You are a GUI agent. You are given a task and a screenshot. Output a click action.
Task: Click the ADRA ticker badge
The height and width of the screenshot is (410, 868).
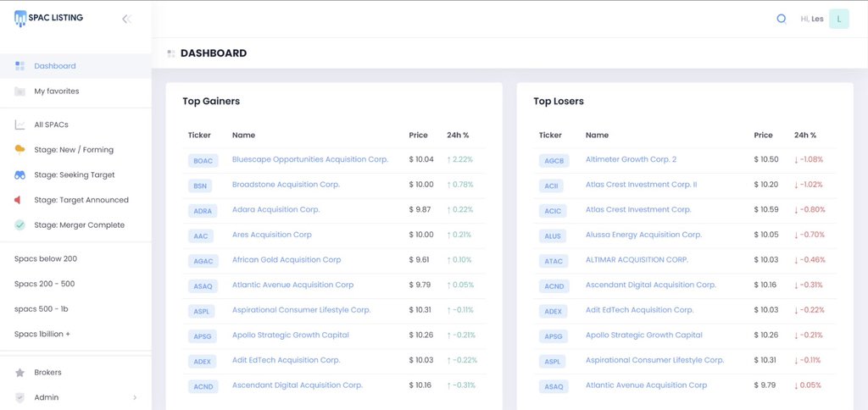point(203,211)
